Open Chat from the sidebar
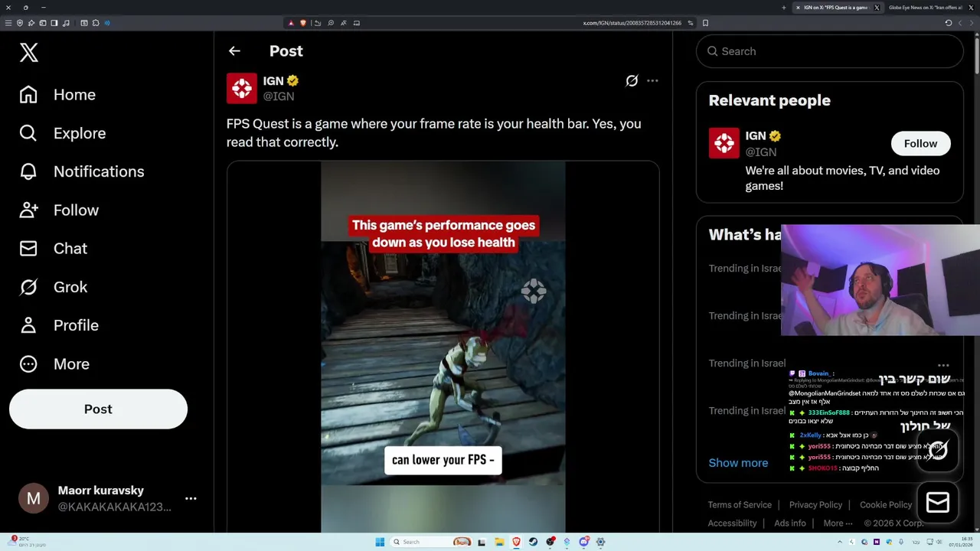The width and height of the screenshot is (980, 551). tap(54, 249)
